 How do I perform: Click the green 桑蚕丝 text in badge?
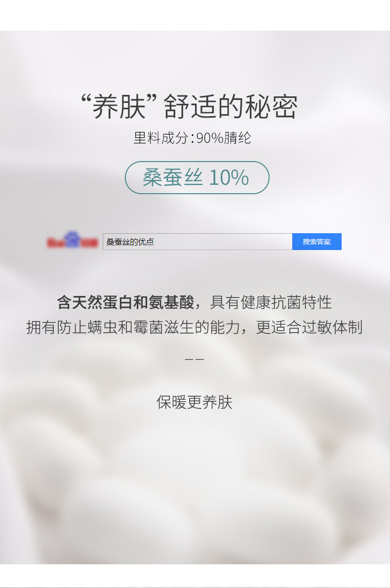coord(173,178)
